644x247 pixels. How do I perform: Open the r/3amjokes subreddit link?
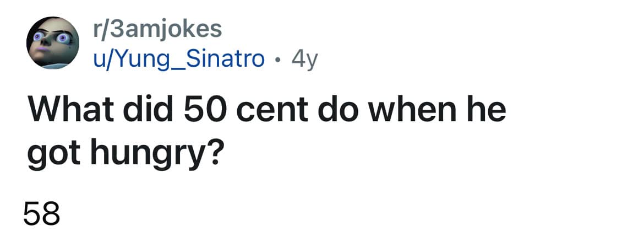(x=158, y=29)
